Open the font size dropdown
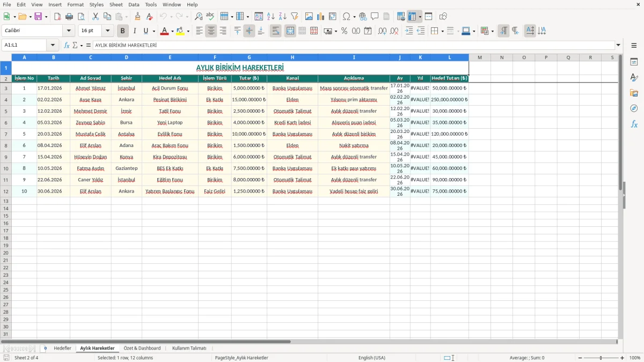This screenshot has height=362, width=644. click(108, 31)
